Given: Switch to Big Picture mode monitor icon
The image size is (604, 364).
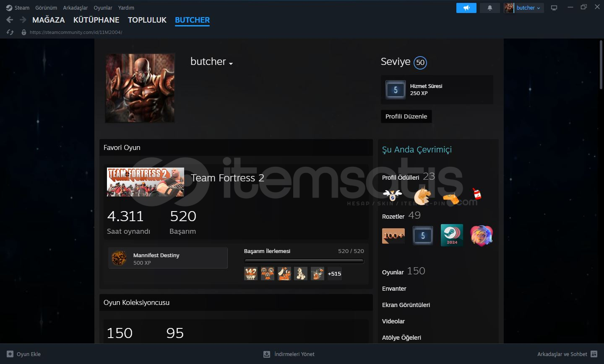Looking at the screenshot, I should click(554, 8).
